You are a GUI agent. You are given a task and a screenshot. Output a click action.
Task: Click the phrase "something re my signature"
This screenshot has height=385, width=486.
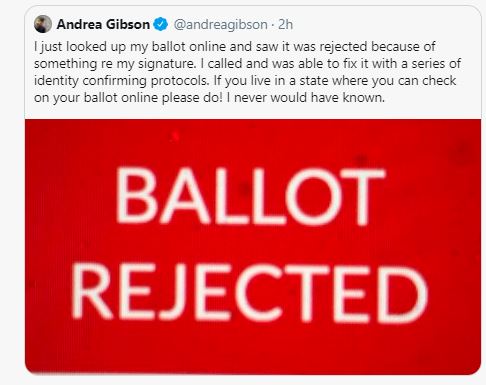(x=115, y=64)
